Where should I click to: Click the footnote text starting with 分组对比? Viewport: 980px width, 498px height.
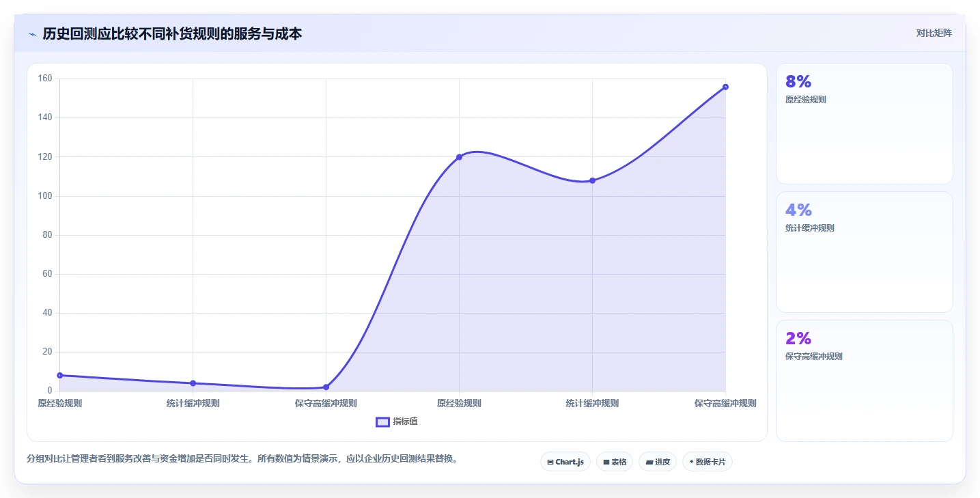pos(242,458)
